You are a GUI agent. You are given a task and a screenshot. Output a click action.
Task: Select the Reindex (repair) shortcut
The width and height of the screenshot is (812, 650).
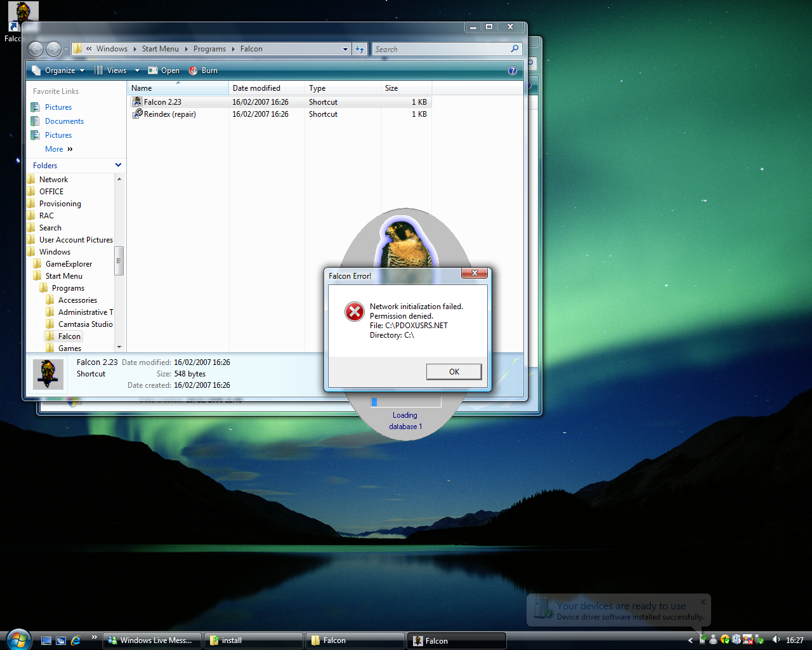pyautogui.click(x=169, y=114)
